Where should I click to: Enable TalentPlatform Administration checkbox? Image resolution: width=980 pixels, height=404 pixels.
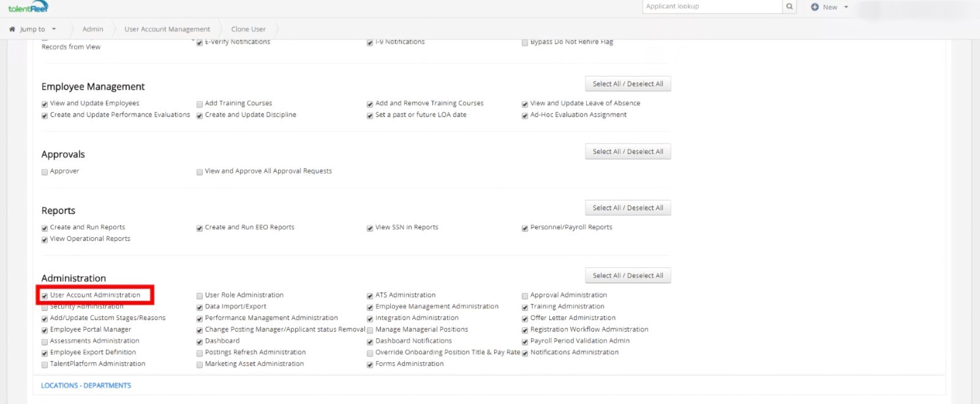[45, 365]
